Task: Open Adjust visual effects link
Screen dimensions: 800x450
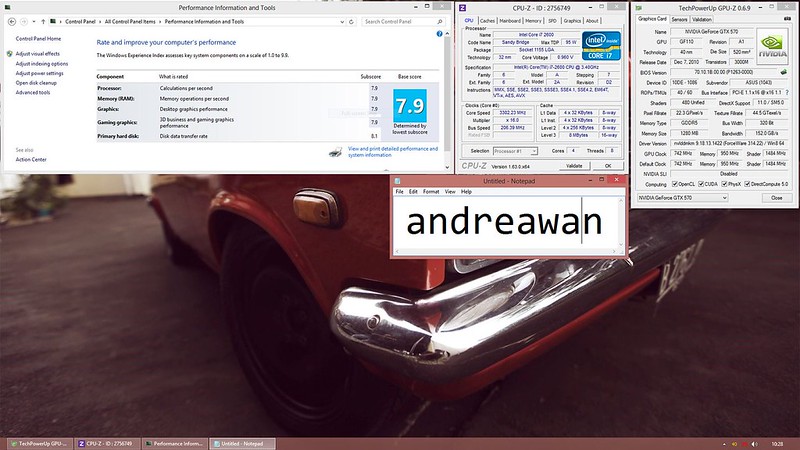Action: (37, 54)
